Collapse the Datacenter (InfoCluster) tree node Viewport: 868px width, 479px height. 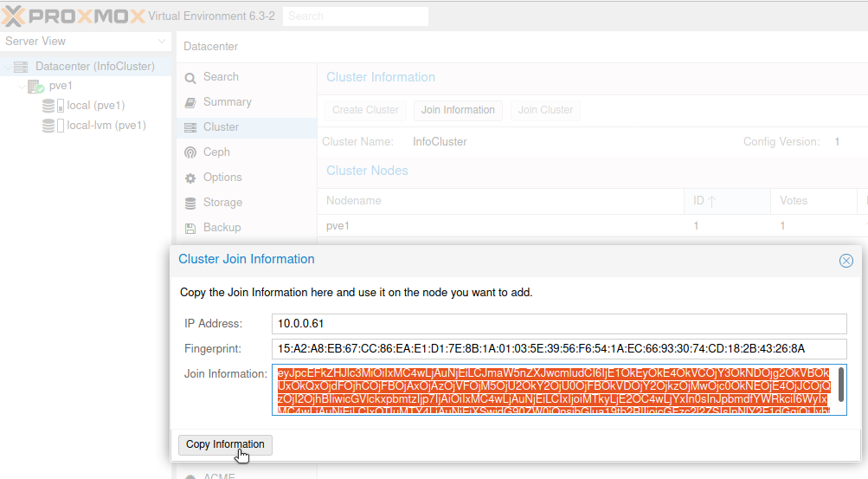click(8, 67)
